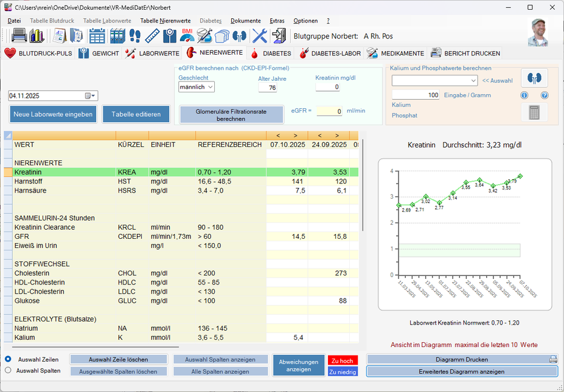Select the Auswahl Zeilen radio button

coord(8,359)
